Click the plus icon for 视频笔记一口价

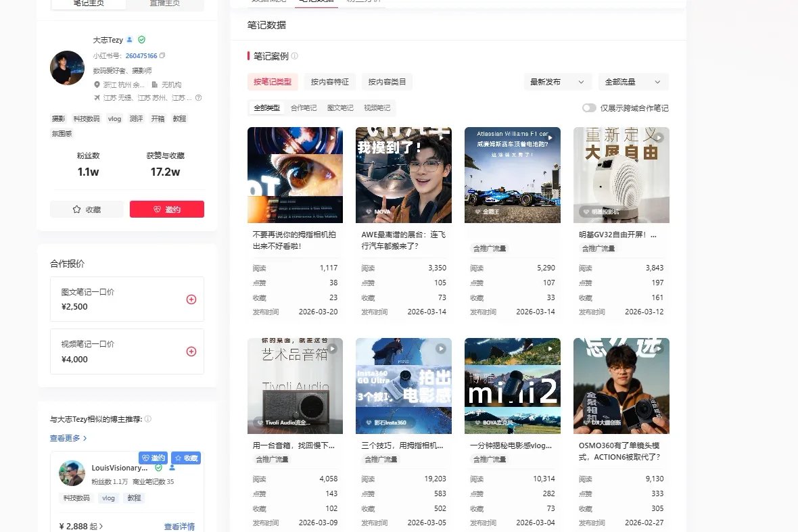pos(191,352)
